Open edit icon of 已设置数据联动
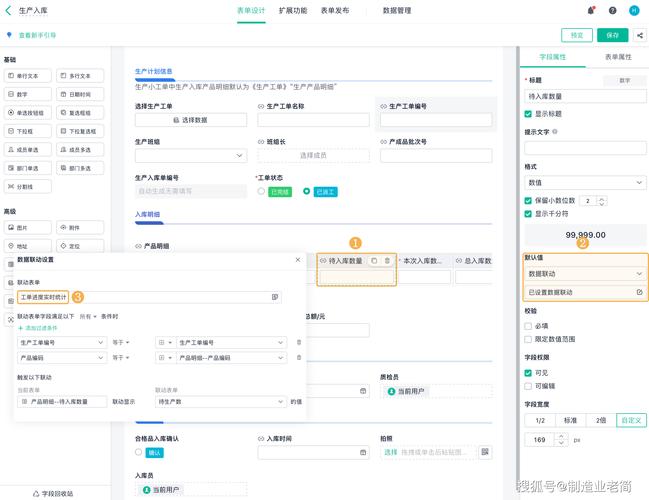 [639, 292]
